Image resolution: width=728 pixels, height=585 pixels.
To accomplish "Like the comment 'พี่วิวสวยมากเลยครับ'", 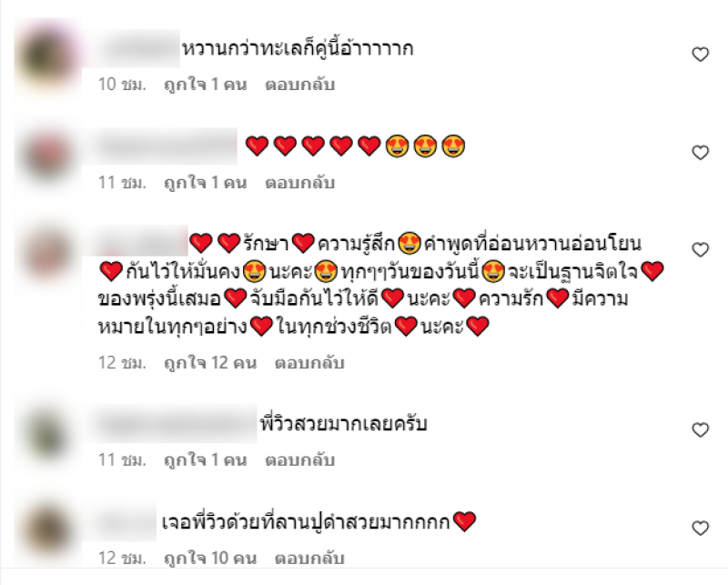I will pyautogui.click(x=700, y=430).
